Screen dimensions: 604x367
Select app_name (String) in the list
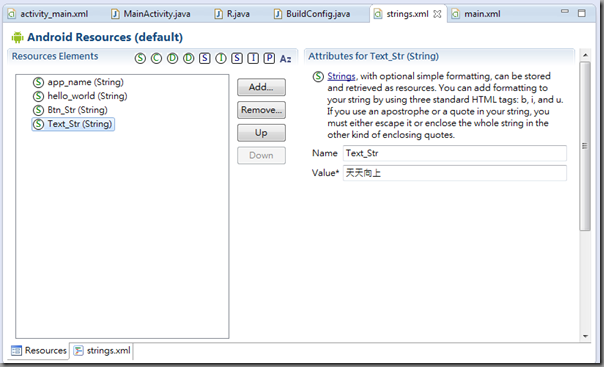pos(85,82)
